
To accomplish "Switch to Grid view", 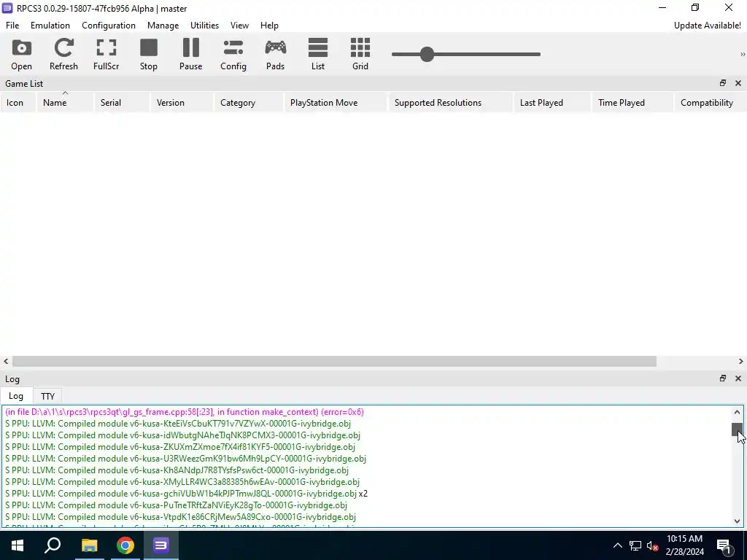I will [360, 54].
